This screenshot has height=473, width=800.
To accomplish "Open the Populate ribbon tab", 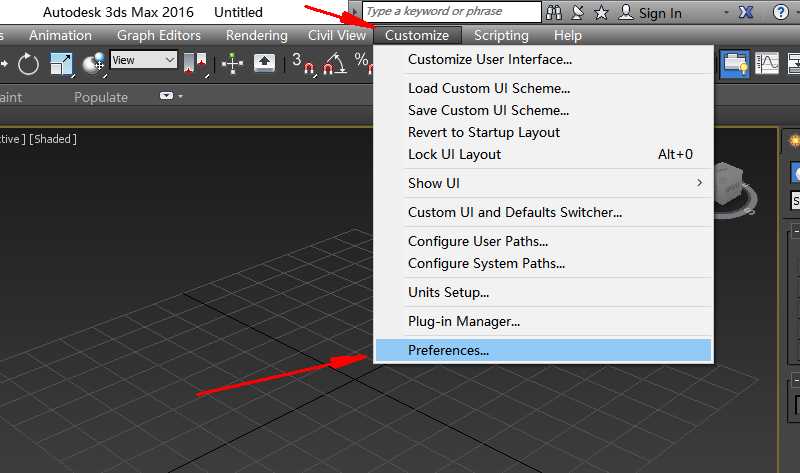I will (101, 97).
